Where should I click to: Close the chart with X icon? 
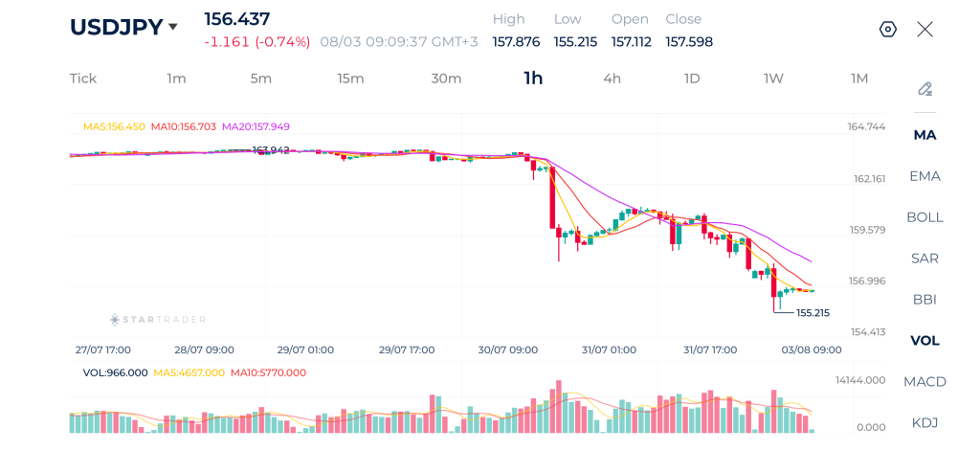925,30
